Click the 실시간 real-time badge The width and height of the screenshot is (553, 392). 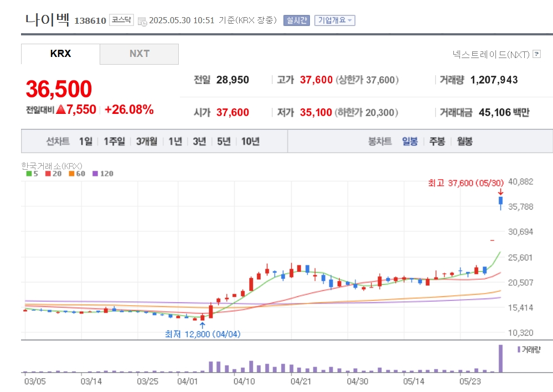pyautogui.click(x=297, y=20)
